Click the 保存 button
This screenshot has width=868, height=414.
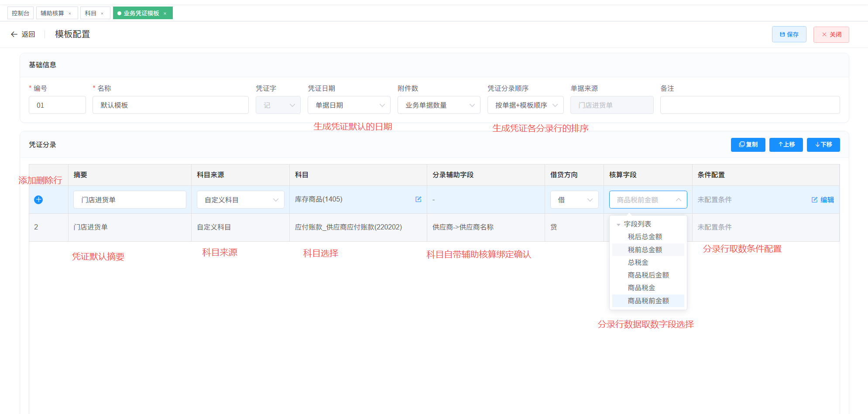coord(789,34)
